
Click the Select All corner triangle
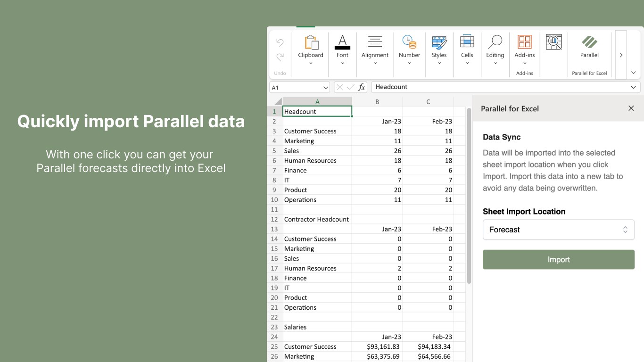pos(277,101)
